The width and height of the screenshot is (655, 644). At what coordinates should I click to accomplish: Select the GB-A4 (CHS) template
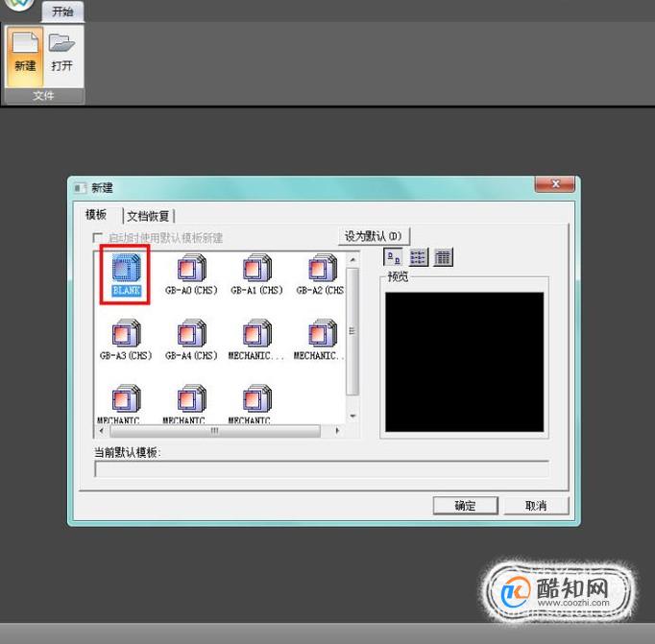(191, 340)
